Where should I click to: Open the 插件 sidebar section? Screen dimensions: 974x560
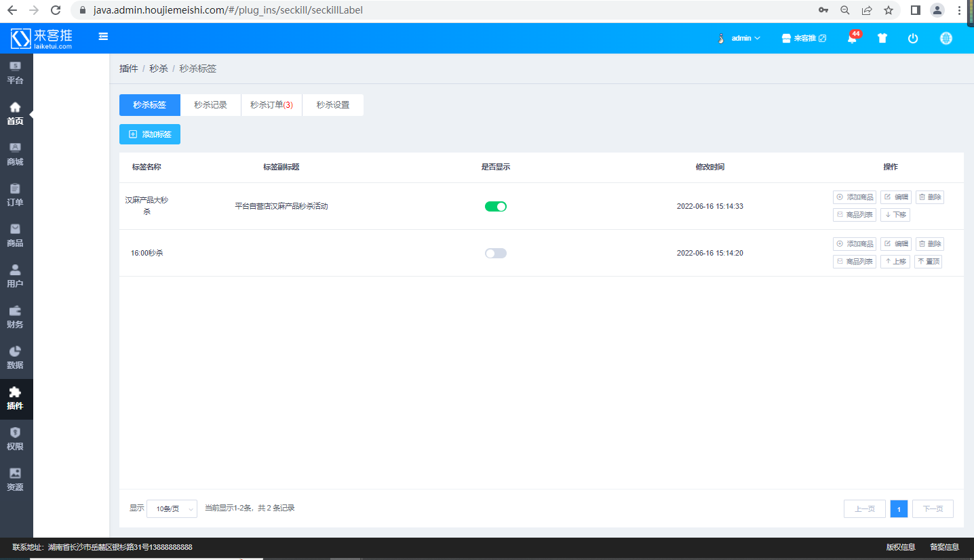[16, 399]
